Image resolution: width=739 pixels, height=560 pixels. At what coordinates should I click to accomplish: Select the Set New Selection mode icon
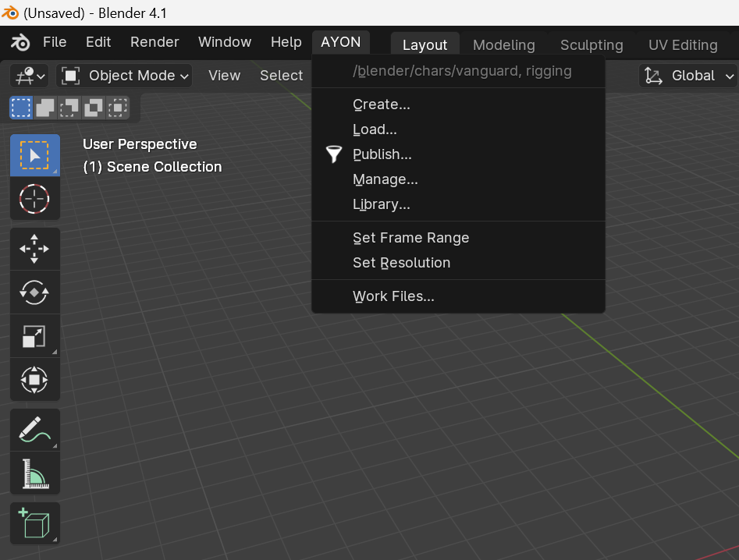pos(21,108)
